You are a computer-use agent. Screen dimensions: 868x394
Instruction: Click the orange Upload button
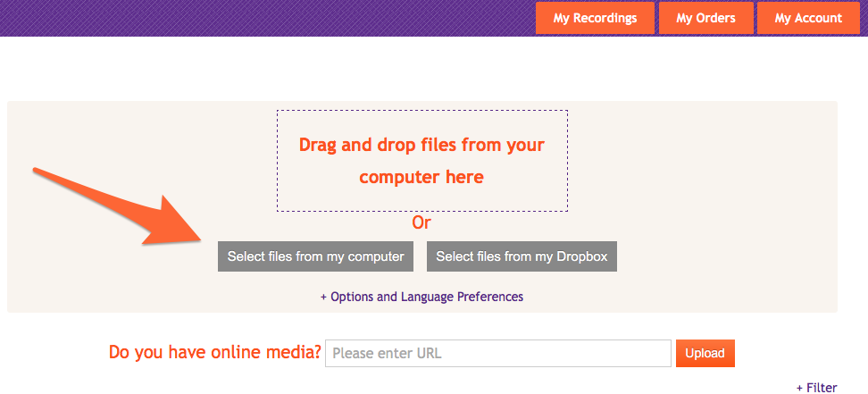(705, 353)
